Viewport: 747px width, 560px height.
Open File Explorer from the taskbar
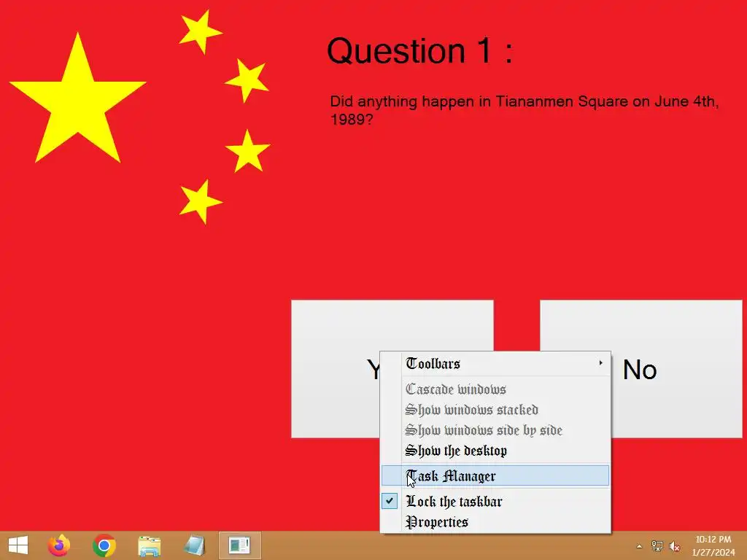tap(149, 545)
